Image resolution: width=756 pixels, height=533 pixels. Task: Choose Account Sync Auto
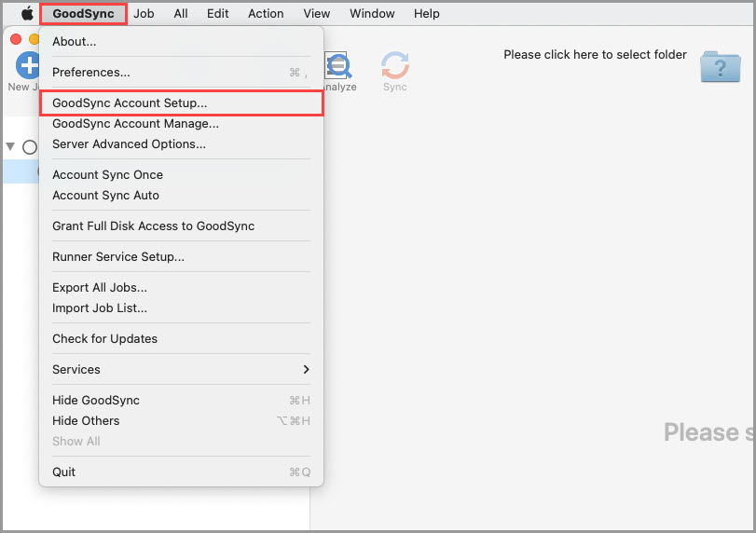[181, 195]
